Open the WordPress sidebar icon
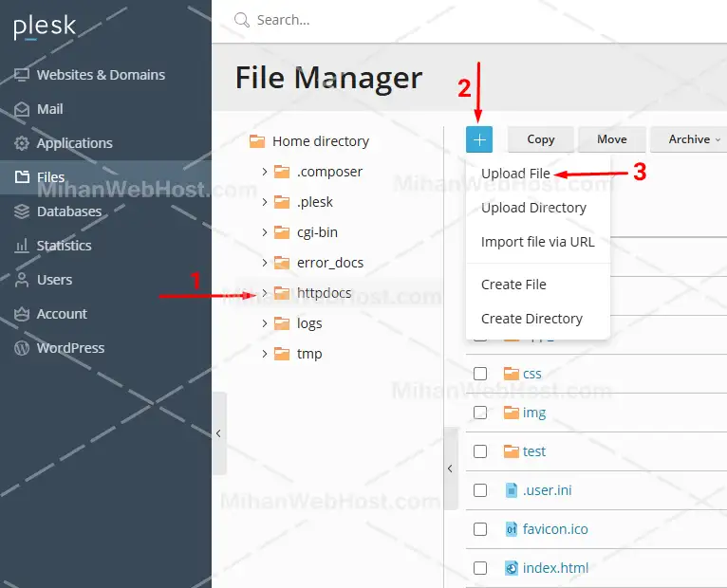 pos(21,348)
